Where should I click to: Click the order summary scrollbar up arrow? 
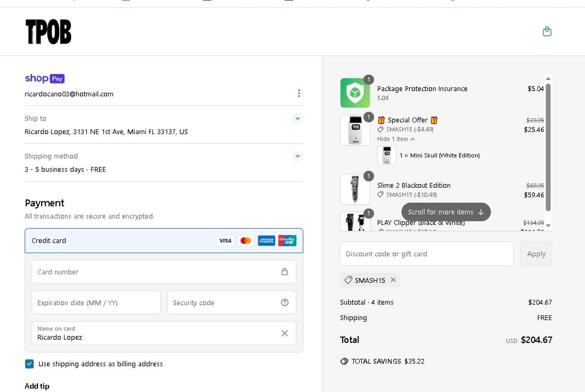coord(548,79)
